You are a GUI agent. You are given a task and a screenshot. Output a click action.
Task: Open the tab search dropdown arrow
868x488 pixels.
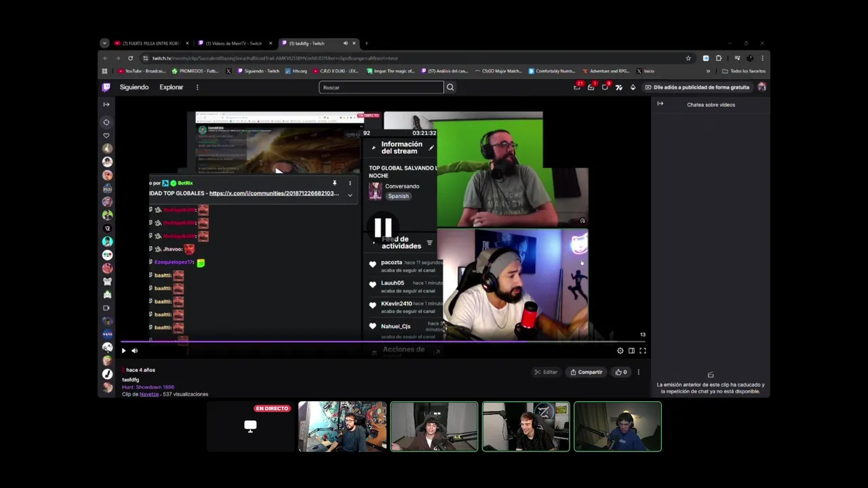pos(104,43)
